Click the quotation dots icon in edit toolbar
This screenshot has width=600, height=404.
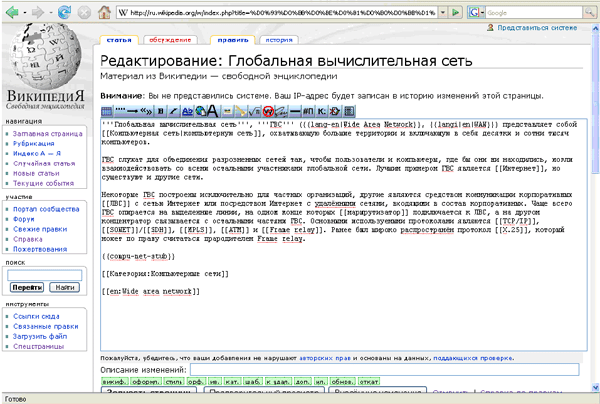pyautogui.click(x=120, y=111)
